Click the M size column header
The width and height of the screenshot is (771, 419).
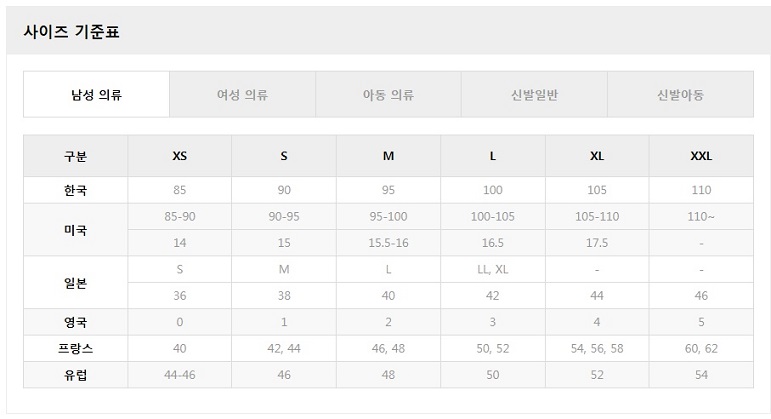coord(388,156)
